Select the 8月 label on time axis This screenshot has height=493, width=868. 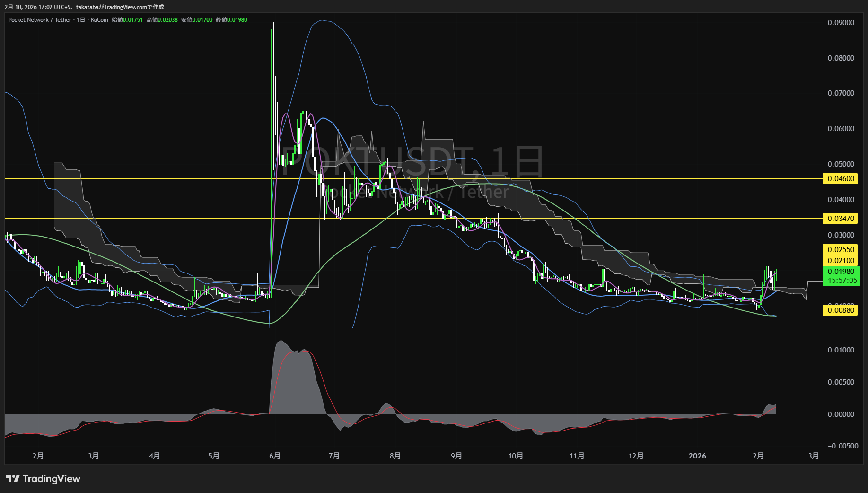[395, 456]
